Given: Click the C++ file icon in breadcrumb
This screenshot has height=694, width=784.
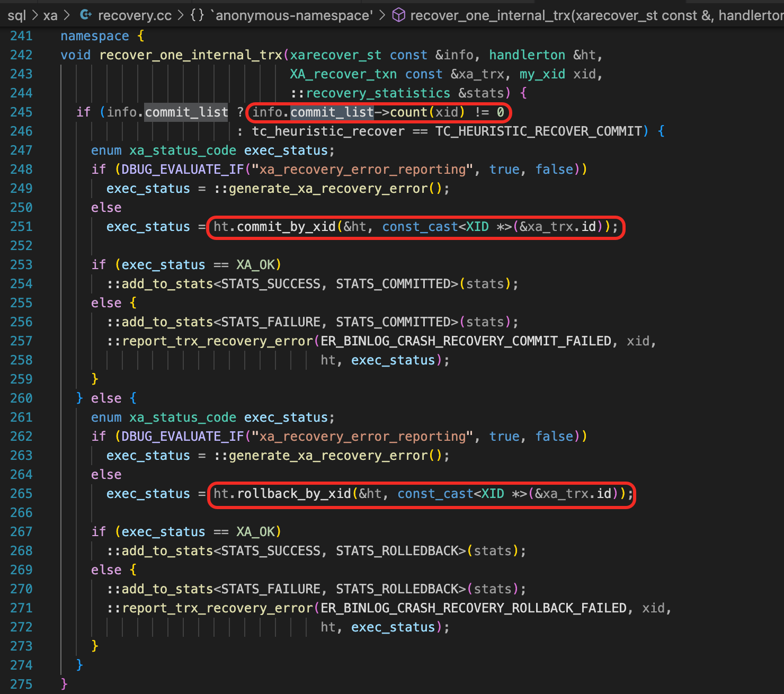Looking at the screenshot, I should pyautogui.click(x=85, y=15).
